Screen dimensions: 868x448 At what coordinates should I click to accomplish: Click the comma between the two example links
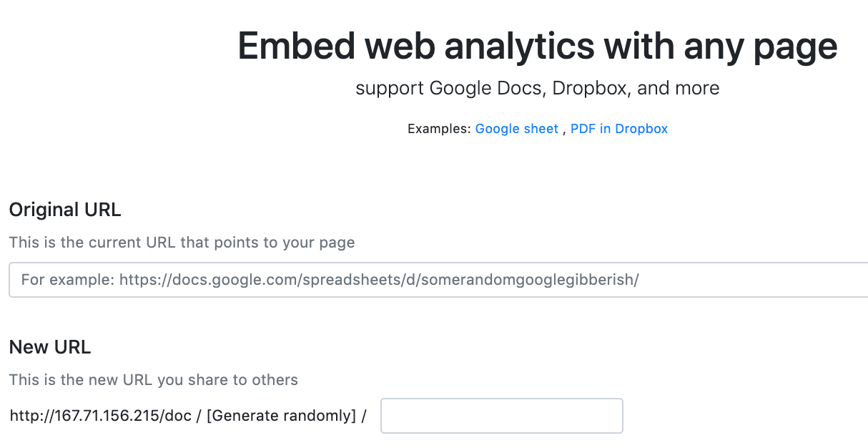coord(564,130)
